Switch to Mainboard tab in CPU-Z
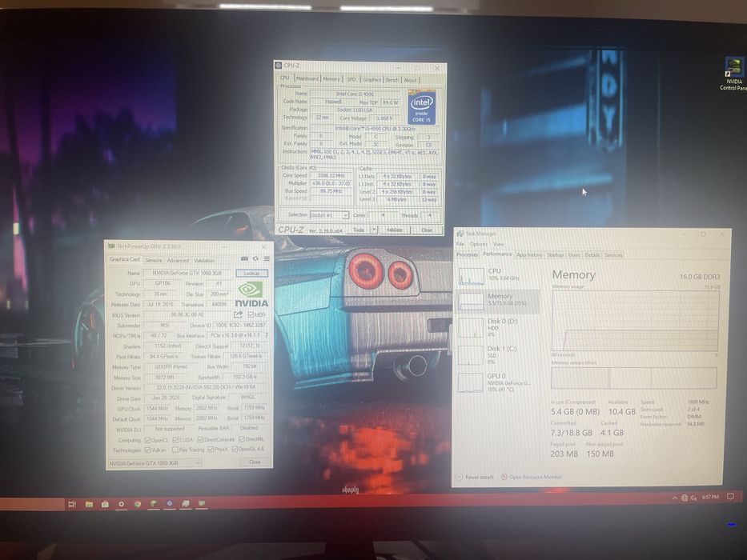Image resolution: width=747 pixels, height=560 pixels. (x=307, y=78)
